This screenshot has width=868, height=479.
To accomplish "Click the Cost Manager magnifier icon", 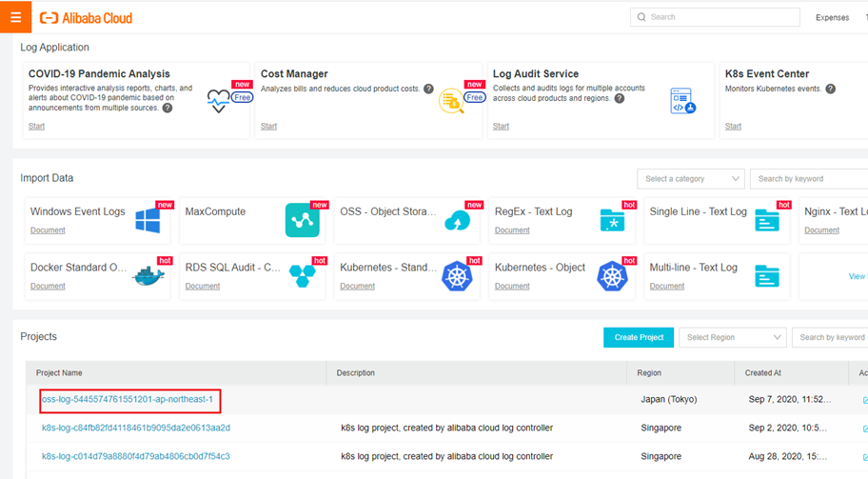I will click(451, 101).
